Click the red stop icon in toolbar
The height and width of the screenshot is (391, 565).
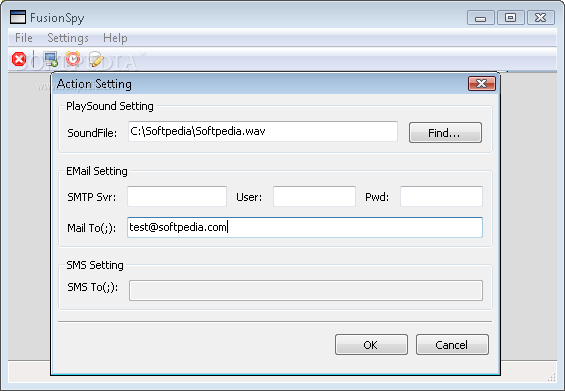[x=19, y=59]
